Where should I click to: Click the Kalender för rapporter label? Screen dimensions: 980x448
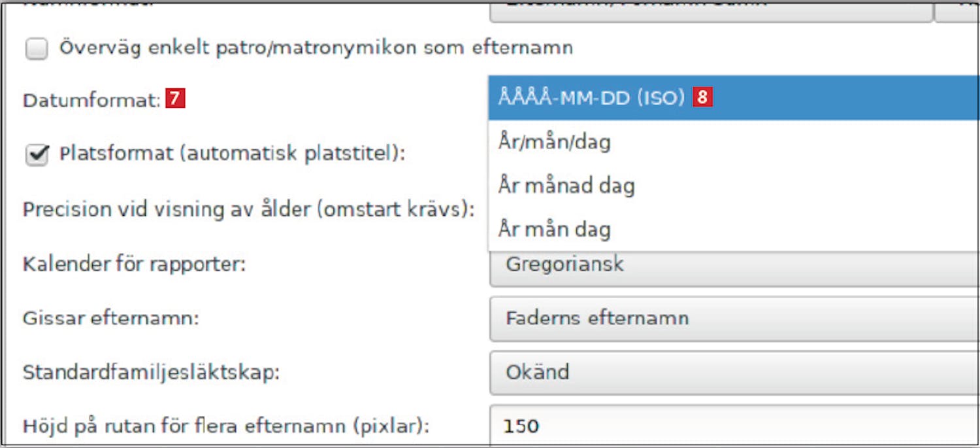pyautogui.click(x=134, y=266)
